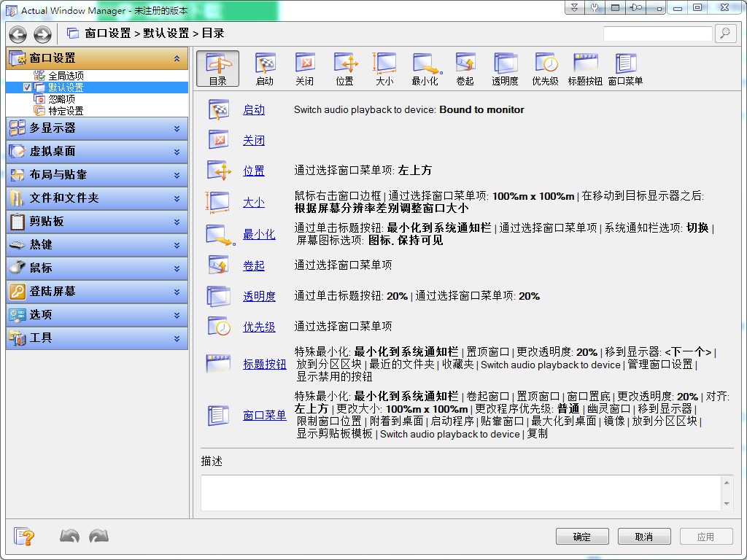Click the resize icon beside 大小 link
This screenshot has height=560, width=747.
coord(217,203)
